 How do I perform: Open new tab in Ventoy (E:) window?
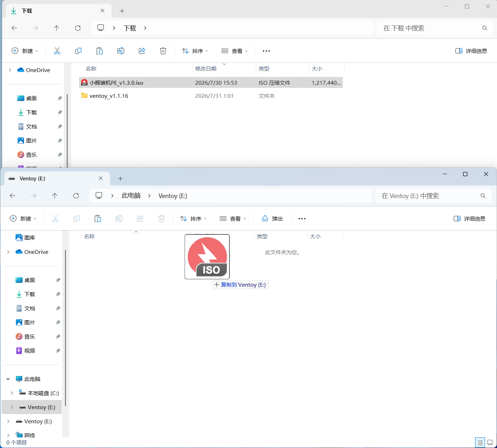(120, 179)
